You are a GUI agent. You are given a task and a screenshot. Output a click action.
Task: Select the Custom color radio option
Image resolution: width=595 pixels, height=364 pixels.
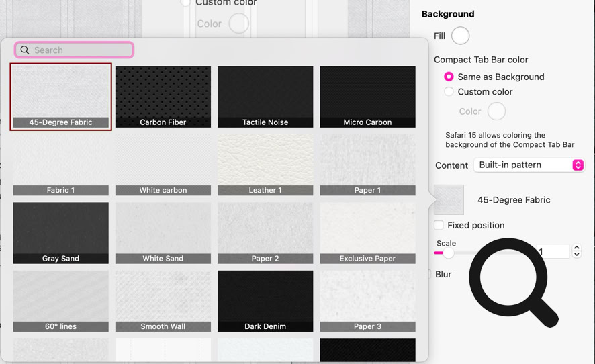[449, 91]
